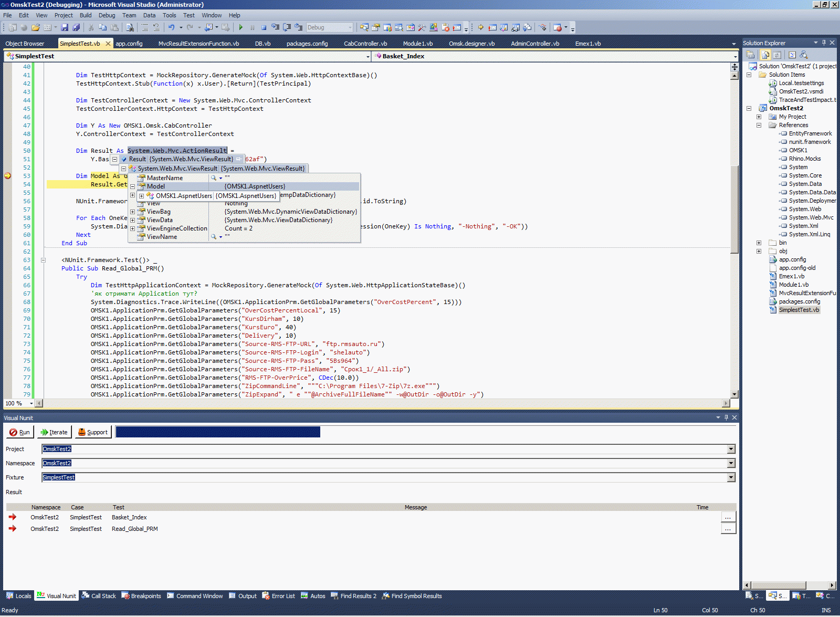
Task: Collapse the References folder in Solution Explorer
Action: click(x=759, y=125)
